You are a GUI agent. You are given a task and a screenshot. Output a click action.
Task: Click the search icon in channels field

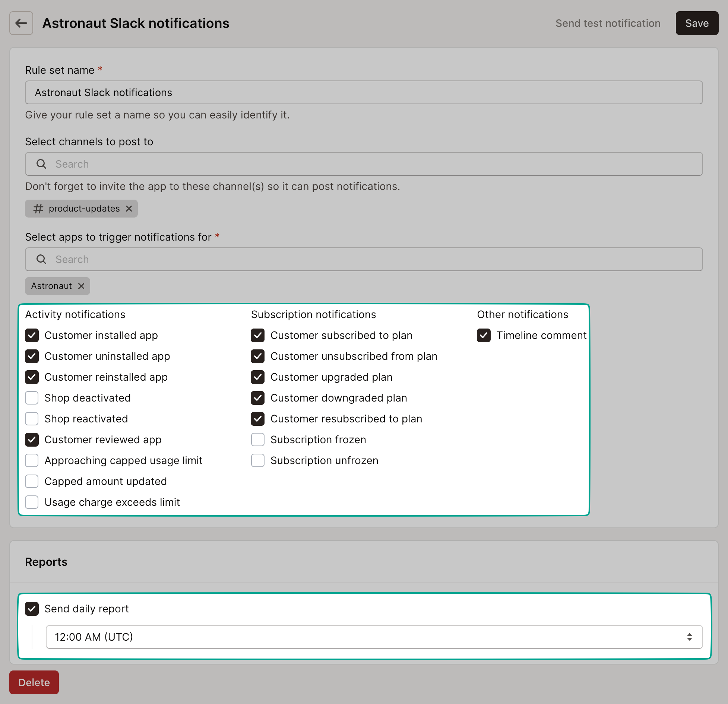point(41,164)
